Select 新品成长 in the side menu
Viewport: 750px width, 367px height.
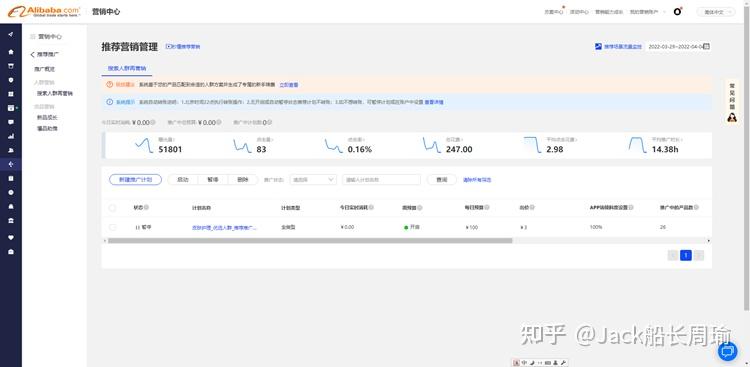[x=47, y=117]
